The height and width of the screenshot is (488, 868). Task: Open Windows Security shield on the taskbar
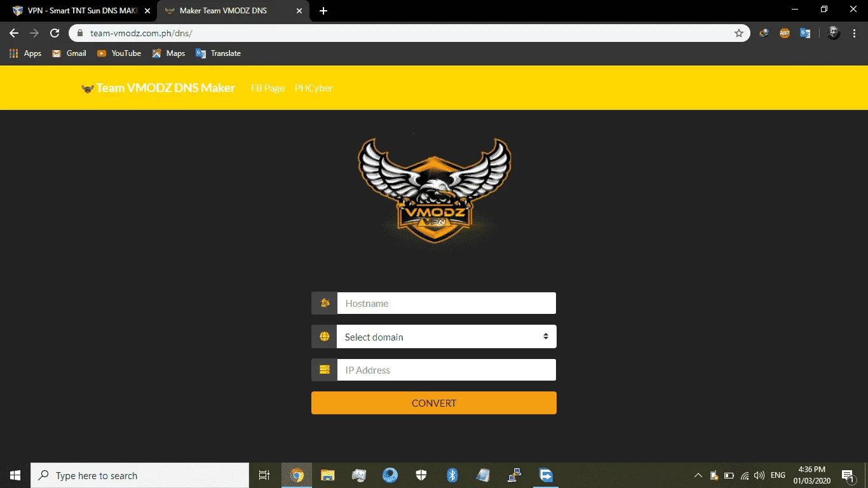[421, 475]
